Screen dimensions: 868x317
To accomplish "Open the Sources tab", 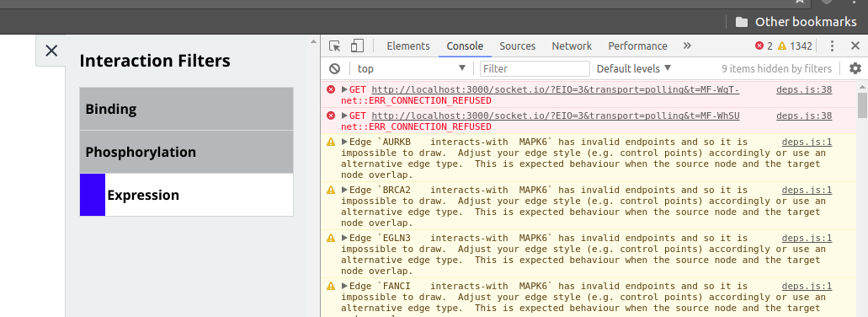I will click(x=517, y=46).
